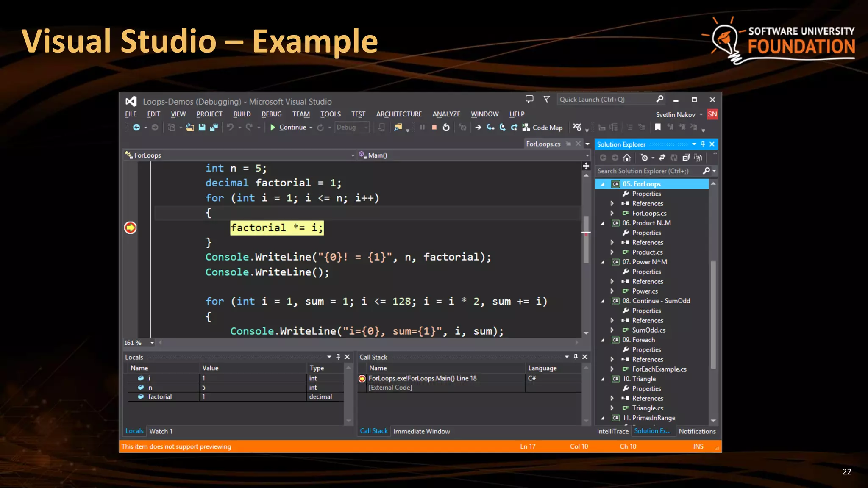Open the Main() member navigation dropdown
This screenshot has height=488, width=868.
click(474, 155)
